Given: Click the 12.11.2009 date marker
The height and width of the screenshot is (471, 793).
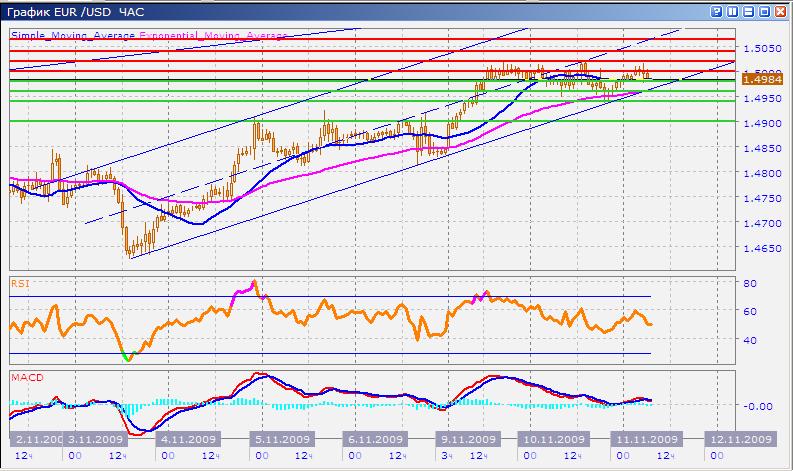Looking at the screenshot, I should coord(740,439).
